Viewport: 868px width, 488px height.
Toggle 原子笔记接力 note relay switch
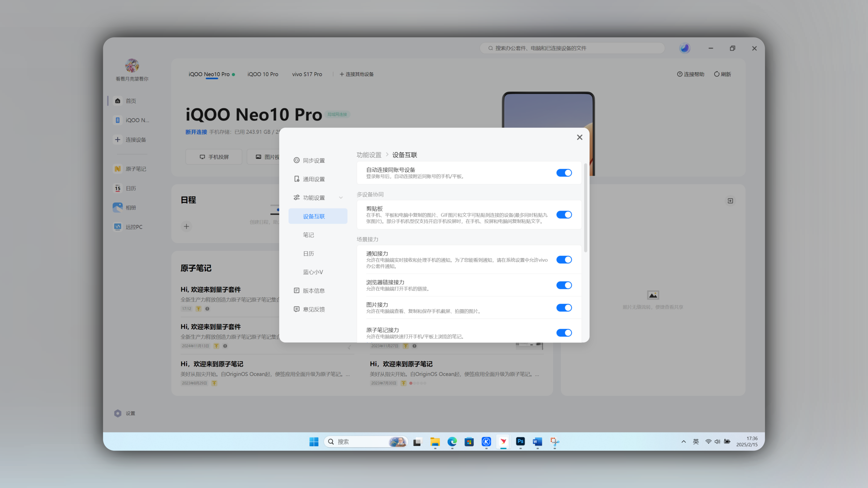[564, 333]
